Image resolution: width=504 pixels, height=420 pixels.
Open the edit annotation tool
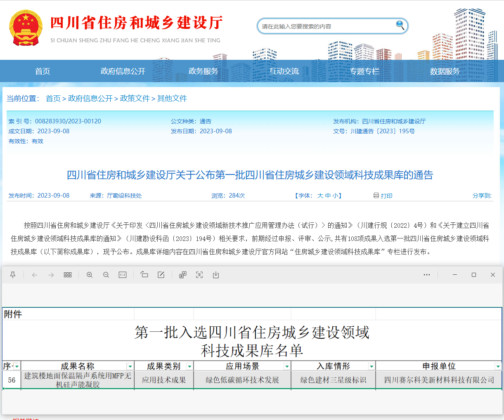(161, 274)
